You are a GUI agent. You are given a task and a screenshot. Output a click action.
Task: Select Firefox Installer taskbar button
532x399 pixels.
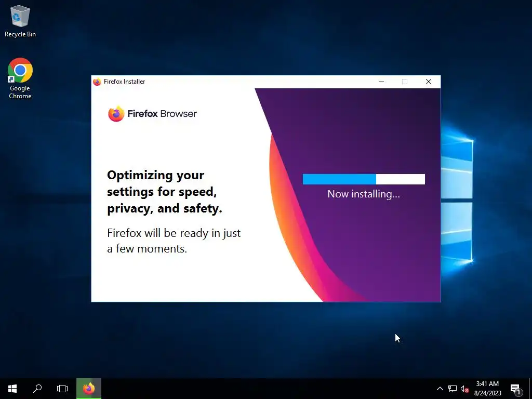89,389
